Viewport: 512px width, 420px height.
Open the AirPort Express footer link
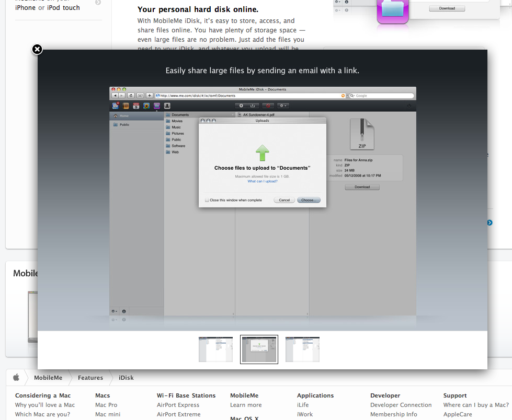point(178,405)
